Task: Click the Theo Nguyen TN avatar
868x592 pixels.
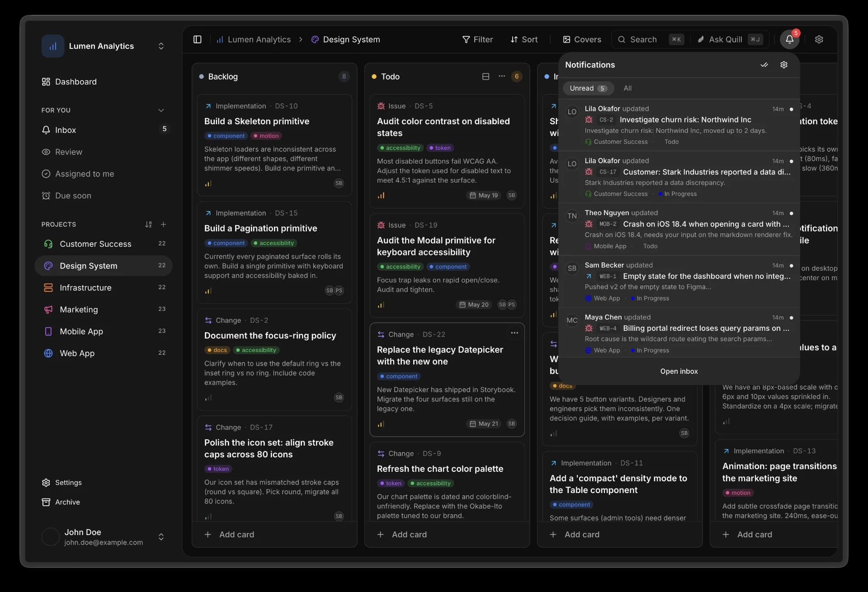Action: pos(572,216)
